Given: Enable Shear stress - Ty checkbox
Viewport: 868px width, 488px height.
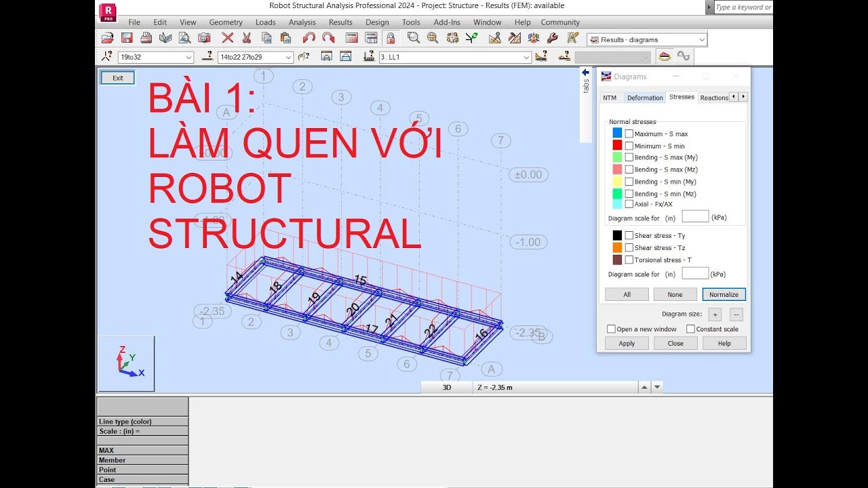Looking at the screenshot, I should pyautogui.click(x=629, y=235).
